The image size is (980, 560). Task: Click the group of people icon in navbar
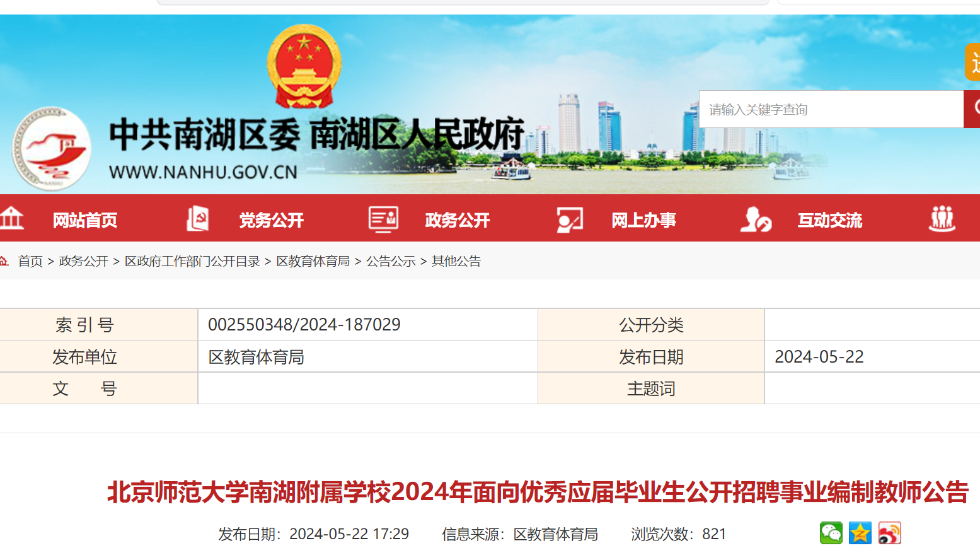(x=942, y=219)
